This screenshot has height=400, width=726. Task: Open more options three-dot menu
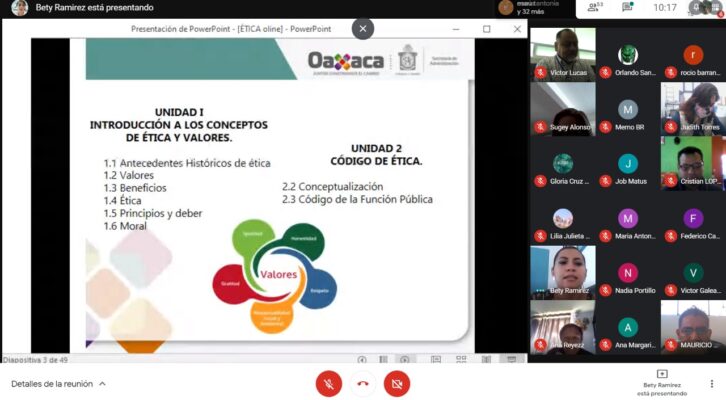point(712,384)
